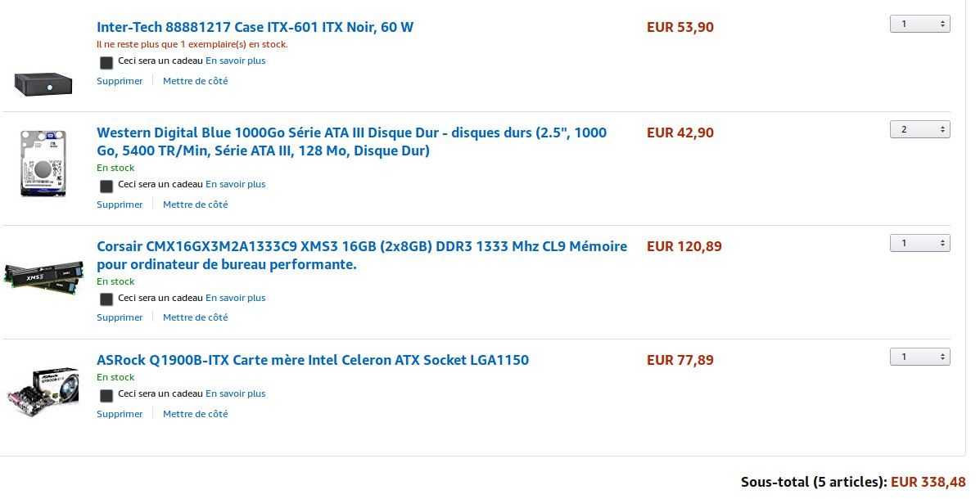The height and width of the screenshot is (499, 980).
Task: Open the ASRock Q1900B-ITX Carte mère link
Action: point(313,360)
